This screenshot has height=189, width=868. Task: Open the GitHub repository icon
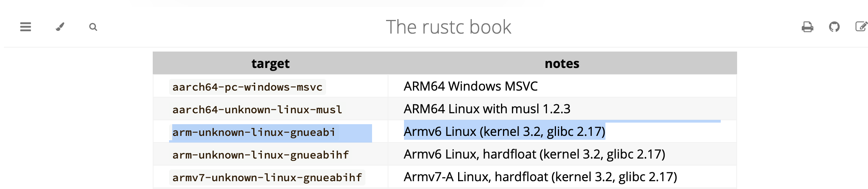[x=834, y=27]
